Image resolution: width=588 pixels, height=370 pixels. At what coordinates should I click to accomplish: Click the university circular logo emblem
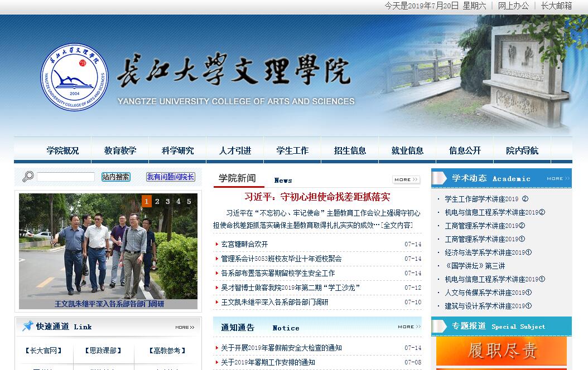click(x=74, y=77)
